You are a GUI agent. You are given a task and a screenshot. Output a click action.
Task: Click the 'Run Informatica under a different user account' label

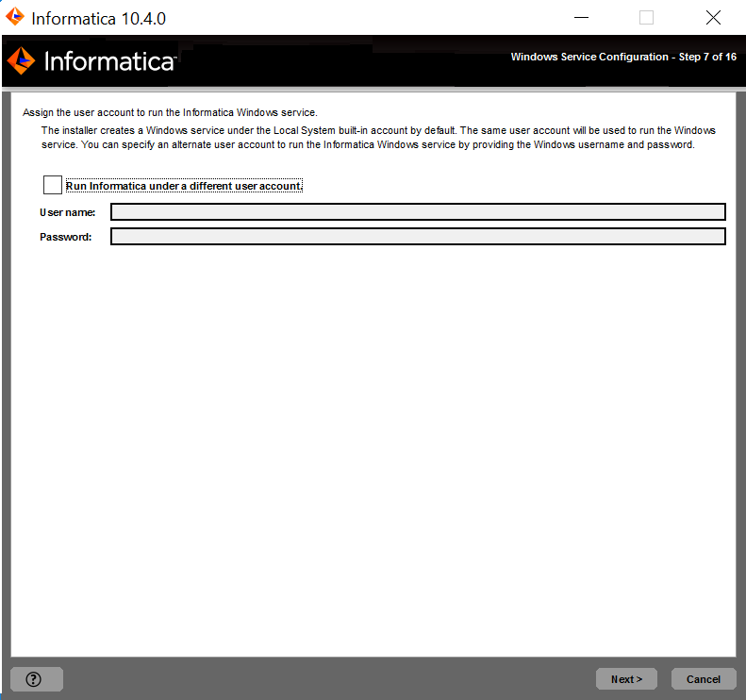[x=184, y=186]
